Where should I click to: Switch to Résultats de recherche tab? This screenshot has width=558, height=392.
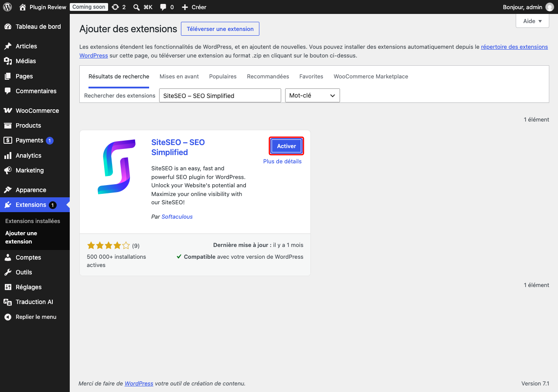[x=119, y=76]
